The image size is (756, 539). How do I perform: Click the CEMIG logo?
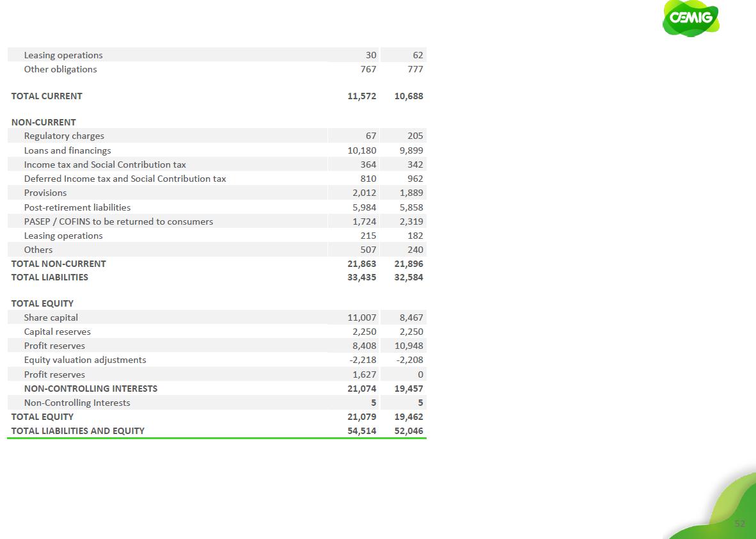[x=691, y=18]
